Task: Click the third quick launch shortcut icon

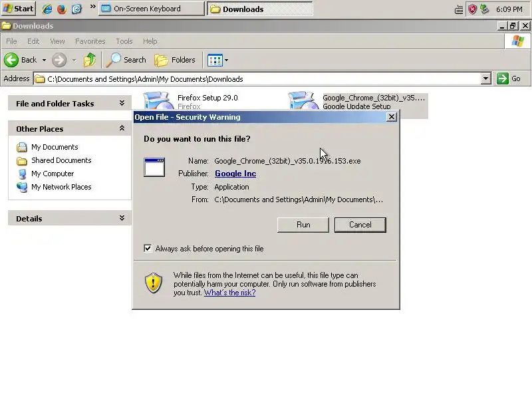Action: [76, 9]
